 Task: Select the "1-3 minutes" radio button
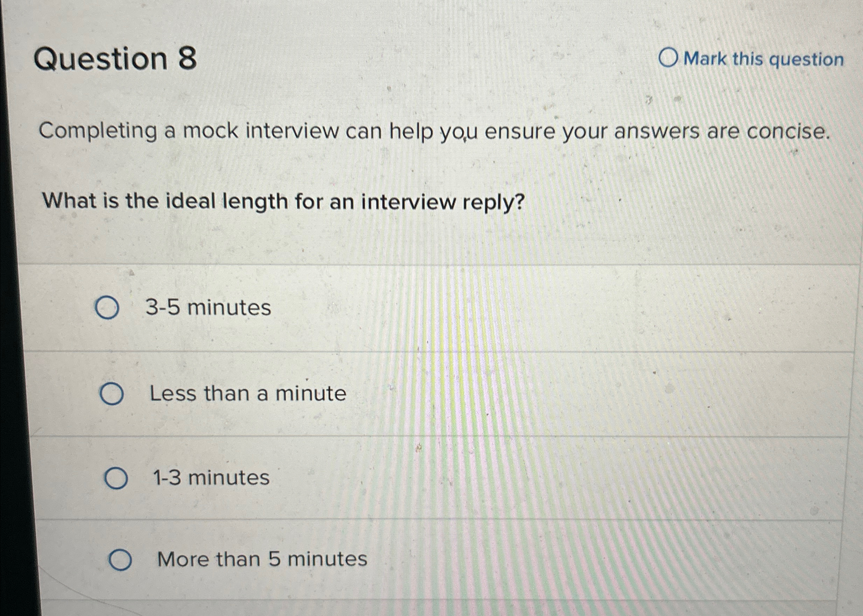pos(117,478)
